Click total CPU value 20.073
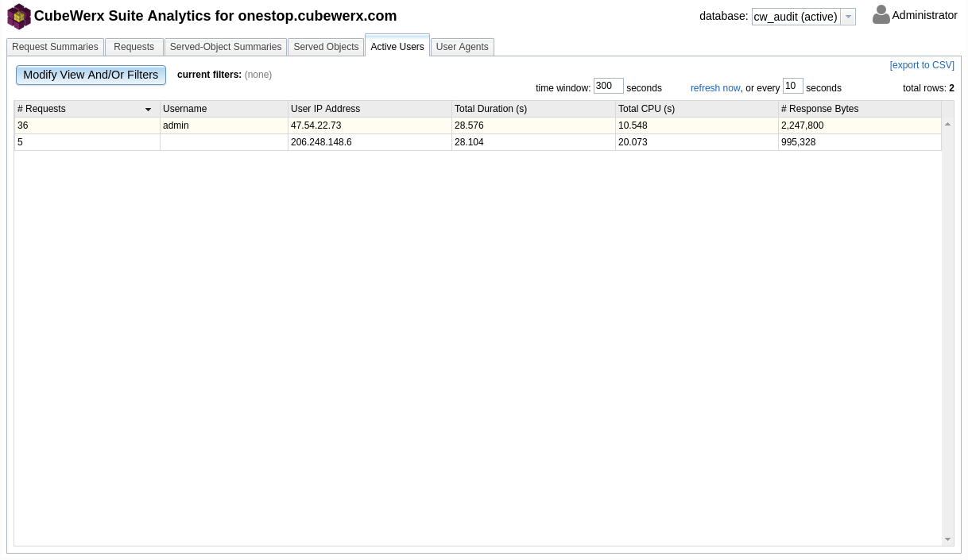 [x=697, y=142]
